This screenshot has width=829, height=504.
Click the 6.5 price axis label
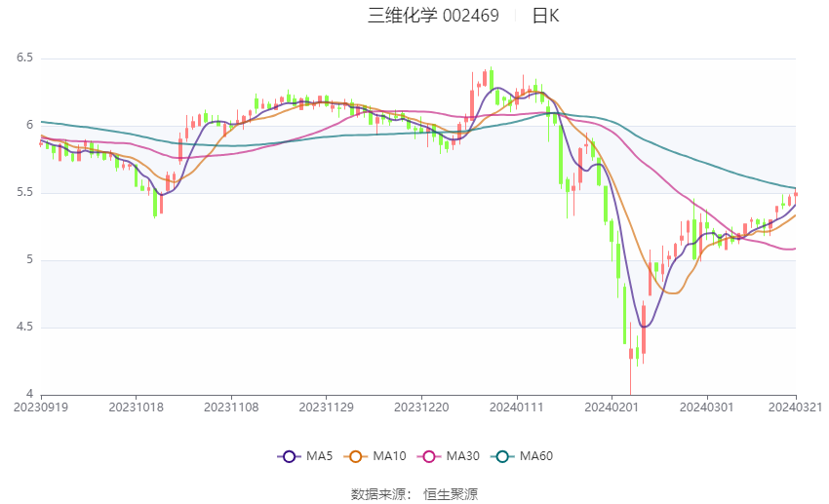(24, 58)
